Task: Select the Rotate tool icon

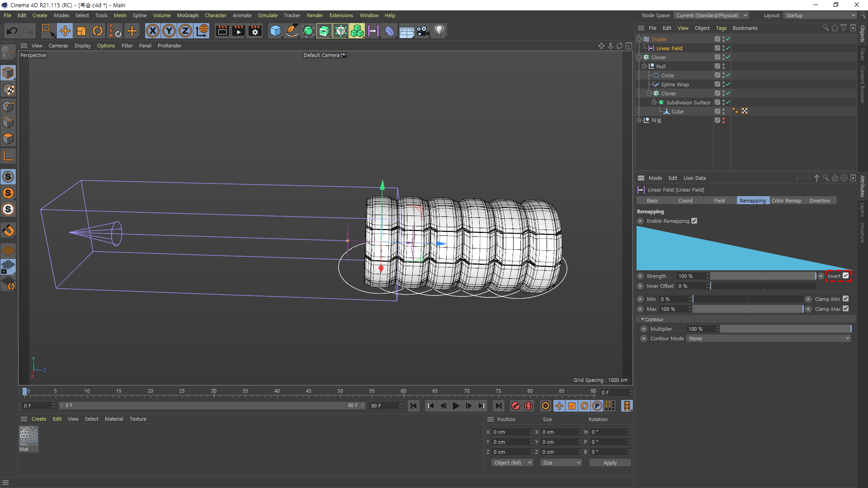Action: click(x=98, y=31)
